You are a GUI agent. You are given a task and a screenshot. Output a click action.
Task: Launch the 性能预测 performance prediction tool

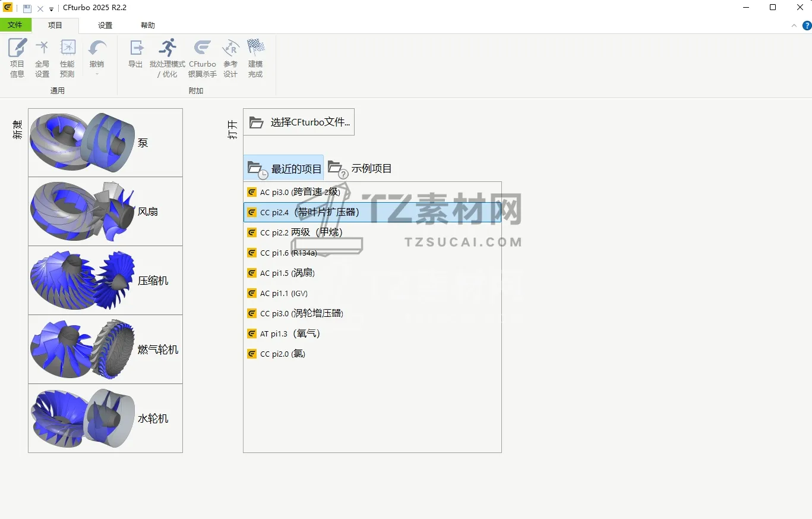click(x=67, y=58)
